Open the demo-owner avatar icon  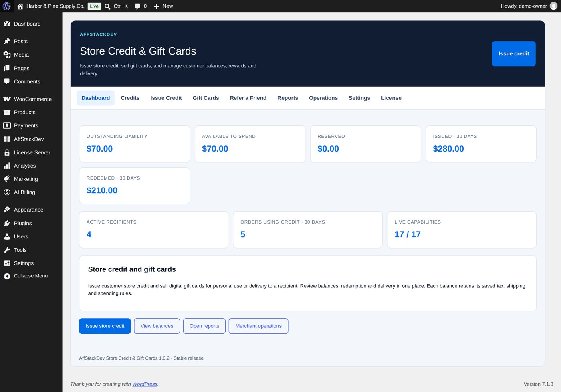tap(554, 6)
